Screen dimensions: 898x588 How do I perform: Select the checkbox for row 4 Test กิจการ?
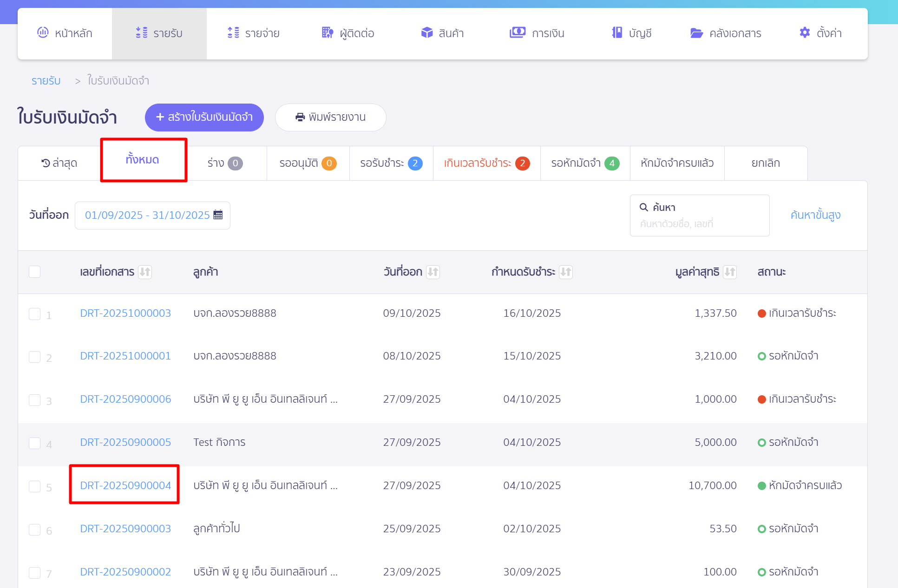[35, 443]
